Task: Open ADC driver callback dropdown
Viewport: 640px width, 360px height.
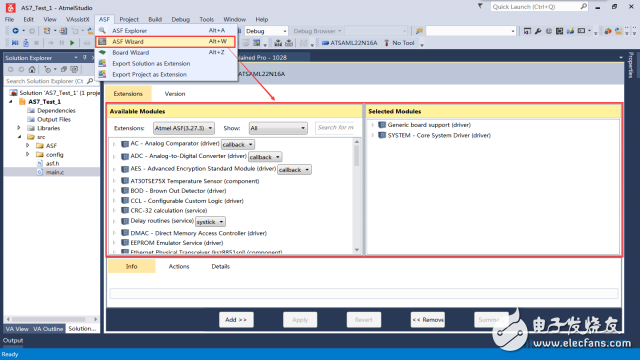Action: tap(265, 157)
